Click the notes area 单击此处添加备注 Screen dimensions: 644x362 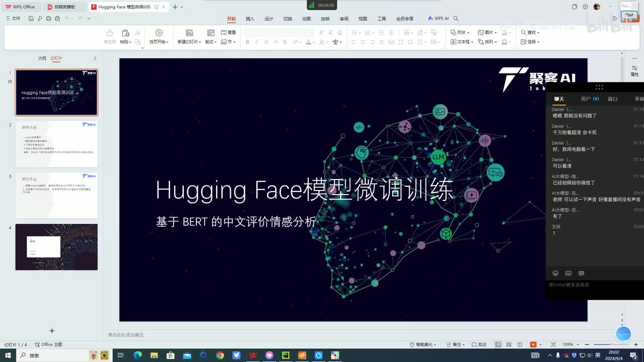click(x=126, y=335)
